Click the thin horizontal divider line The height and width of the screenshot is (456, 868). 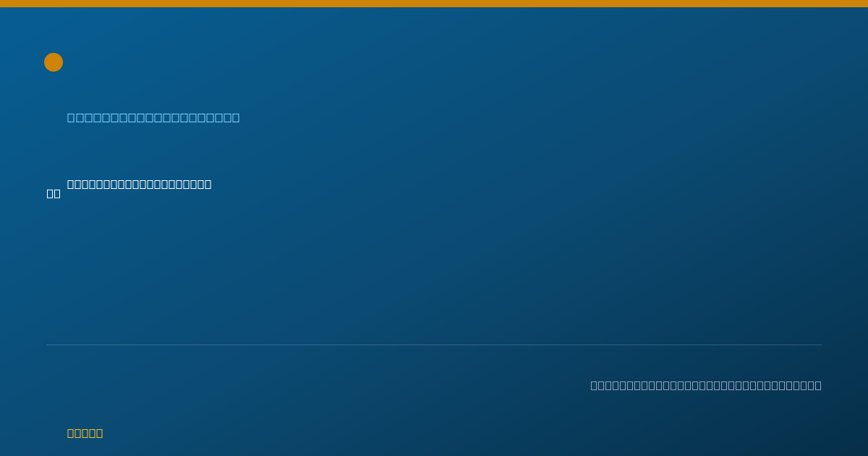pyautogui.click(x=434, y=345)
